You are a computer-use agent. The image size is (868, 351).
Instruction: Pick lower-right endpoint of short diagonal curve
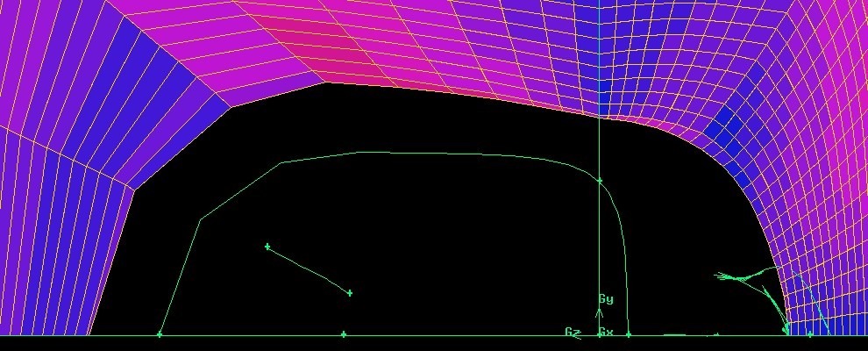(x=350, y=292)
